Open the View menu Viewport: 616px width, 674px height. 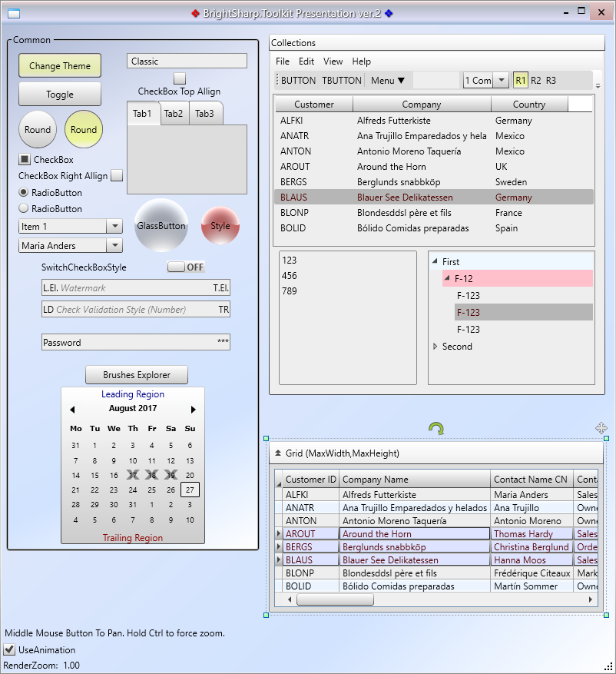[333, 61]
